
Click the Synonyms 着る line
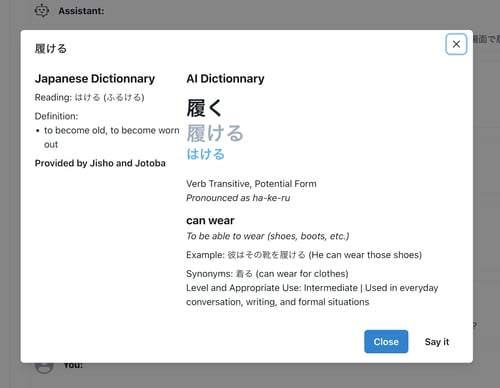click(267, 274)
